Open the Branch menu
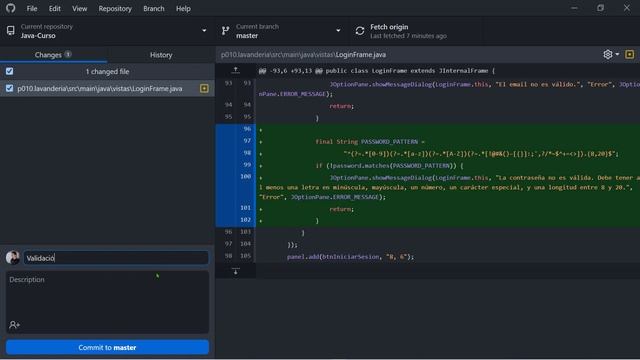 (154, 9)
